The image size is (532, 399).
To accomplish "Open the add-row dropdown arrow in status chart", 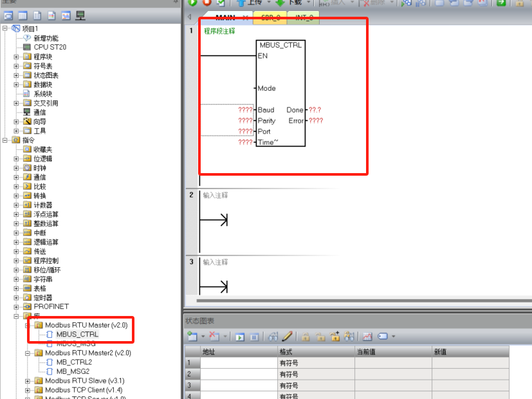I will click(x=203, y=337).
